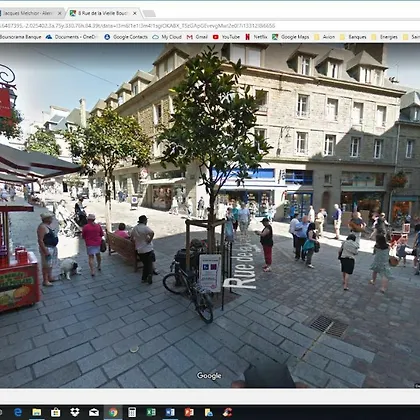Open the red C app in taskbar
Viewport: 420px width, 420px height.
228,412
